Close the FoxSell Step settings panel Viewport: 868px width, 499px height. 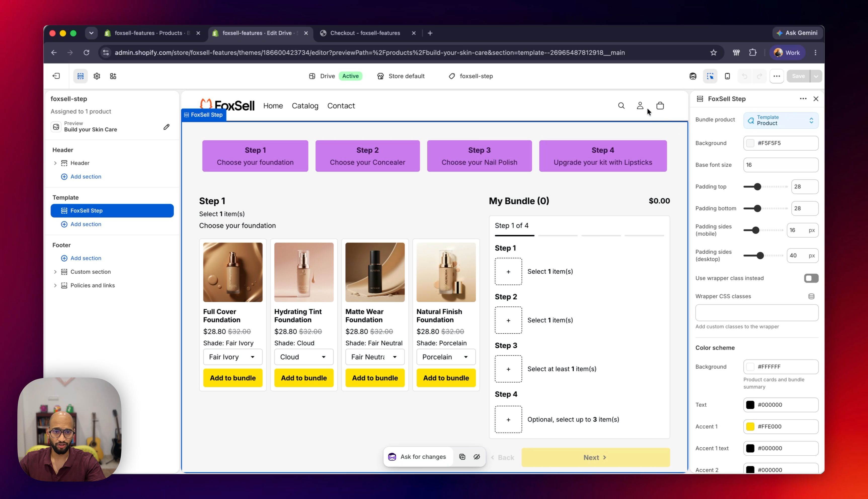[816, 99]
